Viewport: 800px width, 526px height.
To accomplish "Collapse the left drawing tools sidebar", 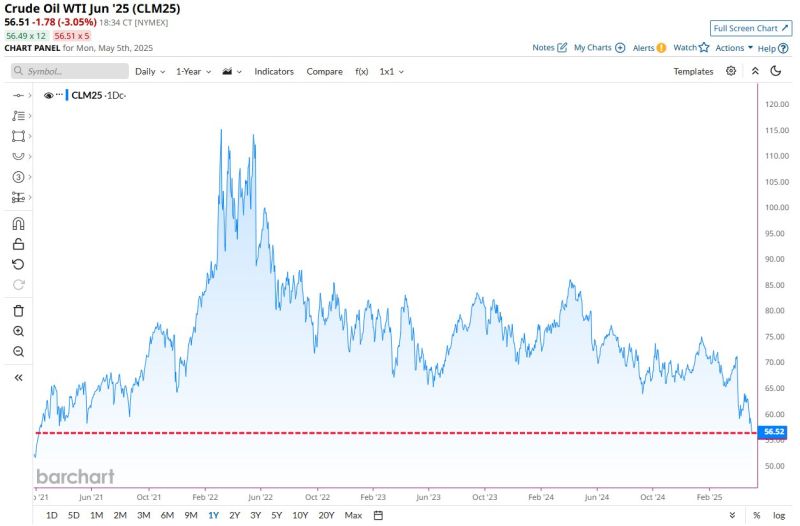I will pyautogui.click(x=18, y=378).
